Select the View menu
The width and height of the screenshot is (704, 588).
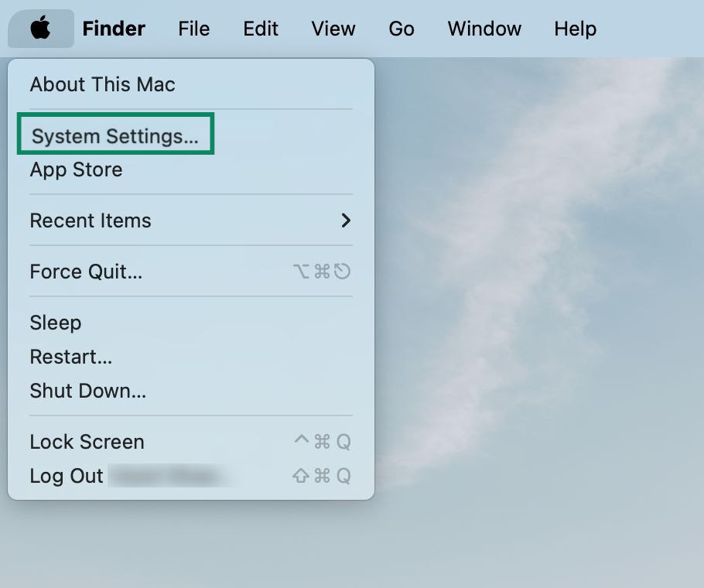(x=333, y=29)
